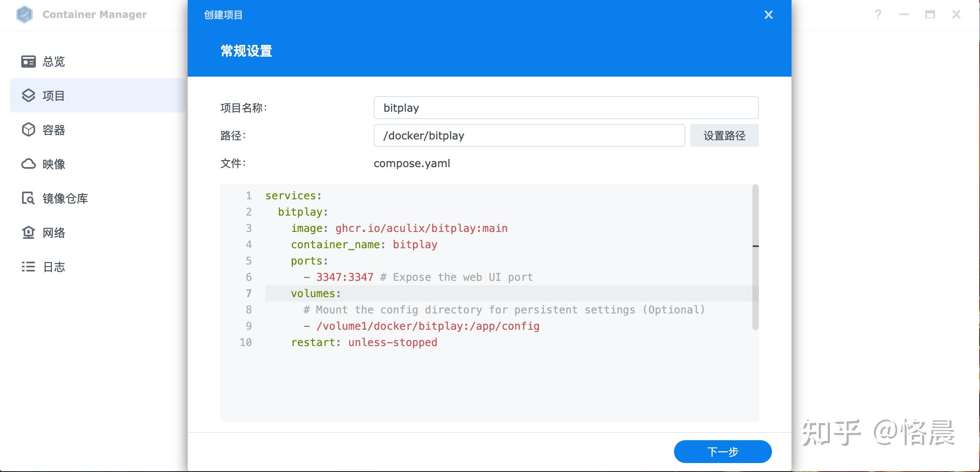
Task: Click the 映像 cloud image icon
Action: (28, 164)
